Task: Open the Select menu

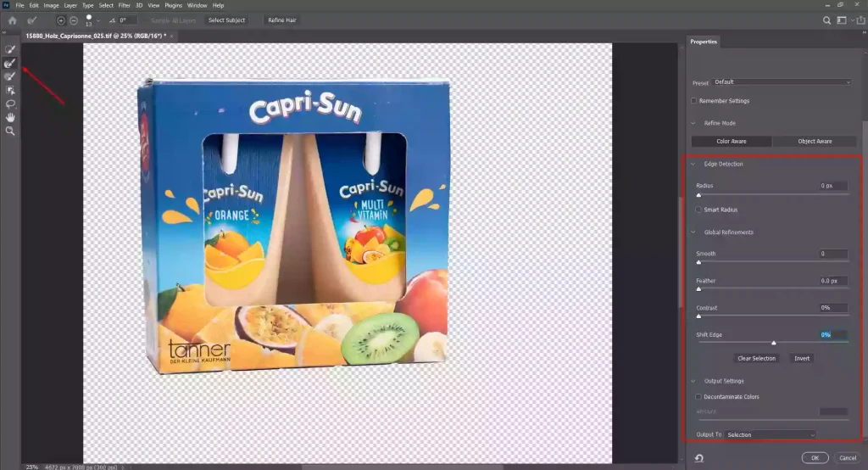Action: (106, 6)
